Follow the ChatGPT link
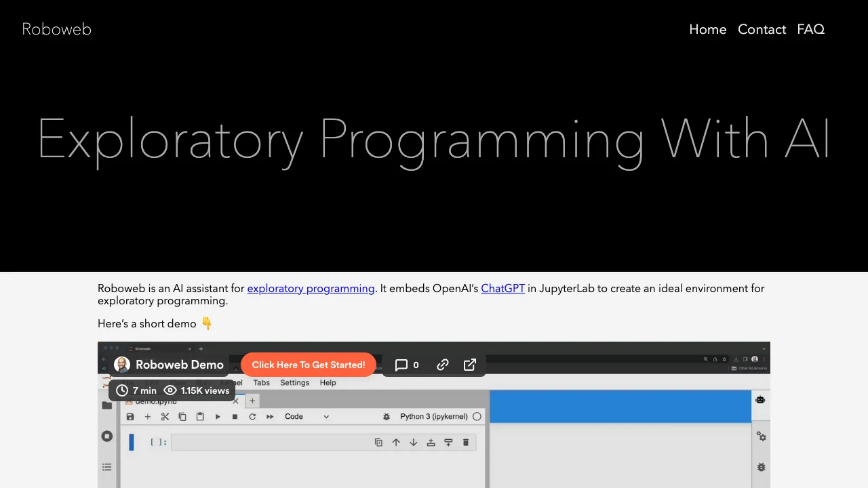 click(x=502, y=288)
